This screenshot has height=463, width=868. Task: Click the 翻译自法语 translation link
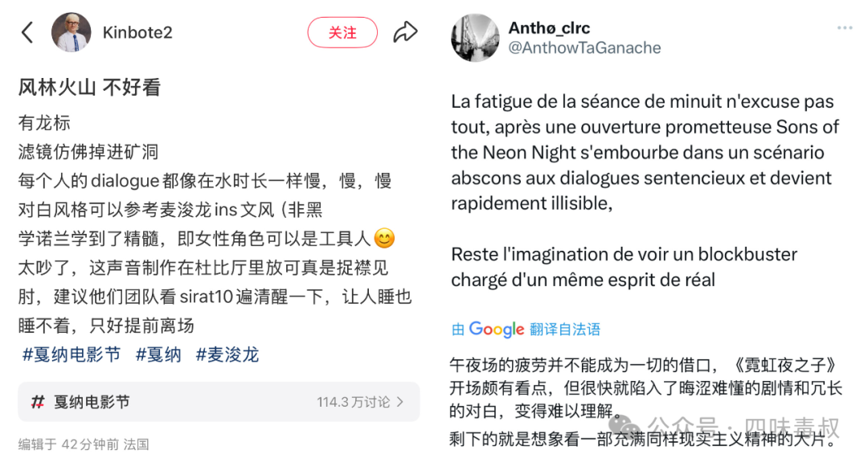(x=565, y=330)
